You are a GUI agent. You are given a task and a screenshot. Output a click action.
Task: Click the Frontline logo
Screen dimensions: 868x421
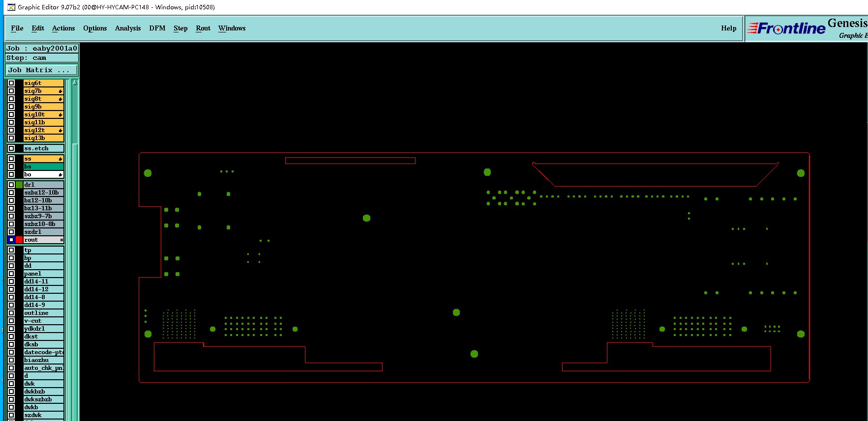coord(787,28)
